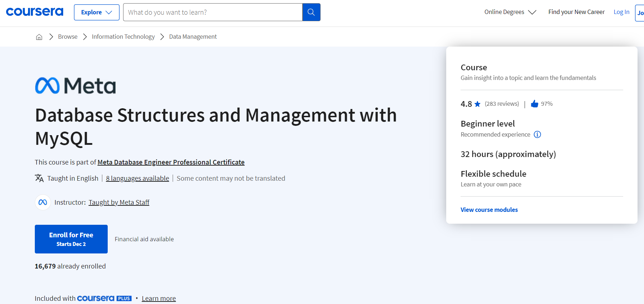Click the blue search magnifier button
The width and height of the screenshot is (644, 304).
click(311, 12)
